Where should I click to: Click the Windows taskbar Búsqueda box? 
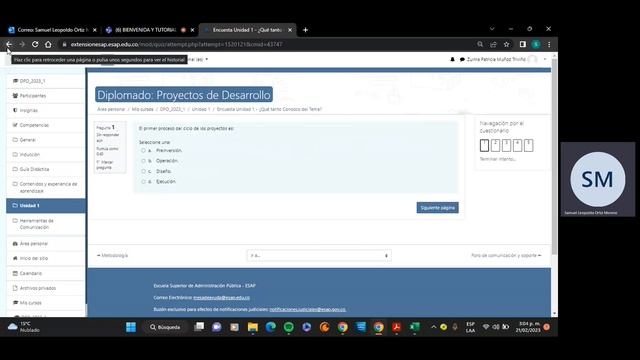pos(165,327)
